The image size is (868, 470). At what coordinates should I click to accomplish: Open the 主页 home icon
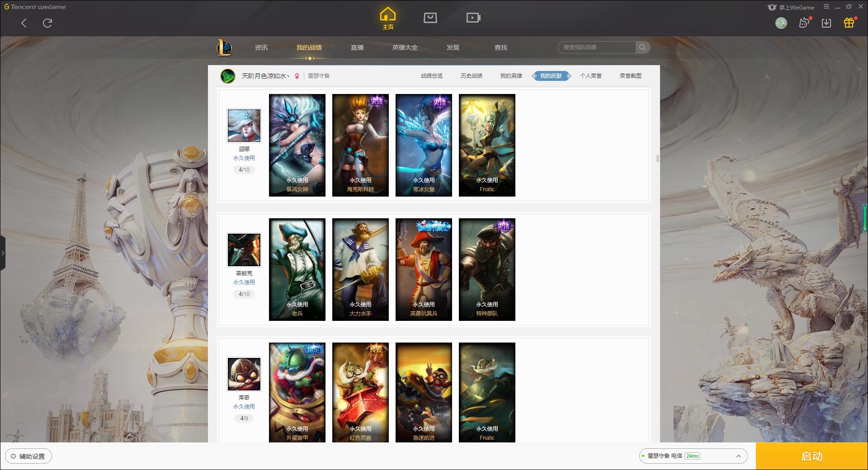pos(388,19)
